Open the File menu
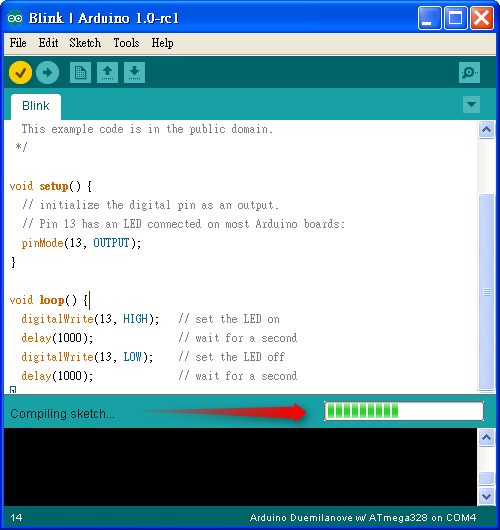 tap(18, 43)
